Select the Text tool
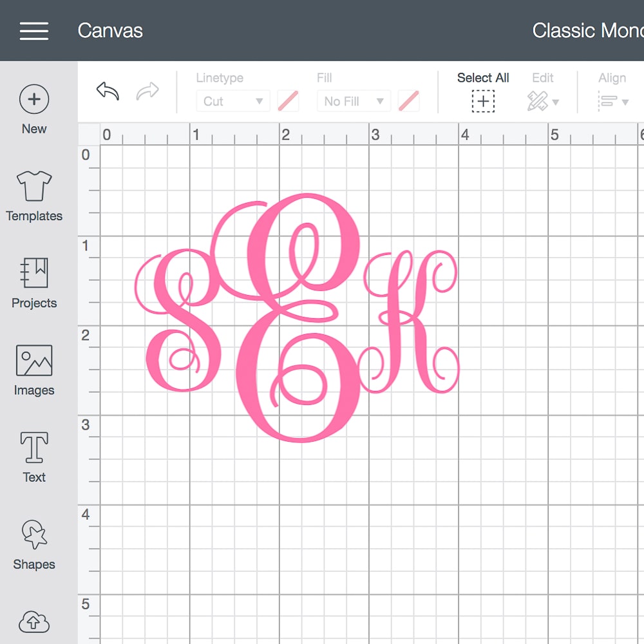 tap(34, 448)
